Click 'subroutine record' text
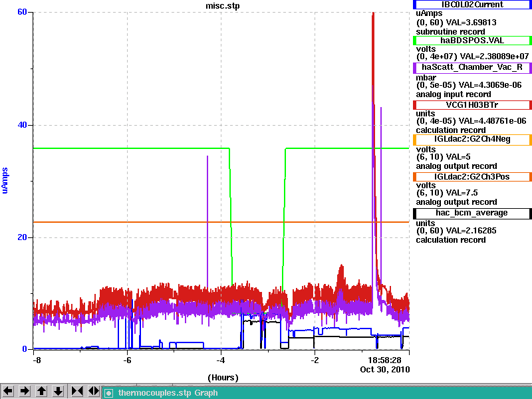Screen dimensions: 532x399 (451, 32)
